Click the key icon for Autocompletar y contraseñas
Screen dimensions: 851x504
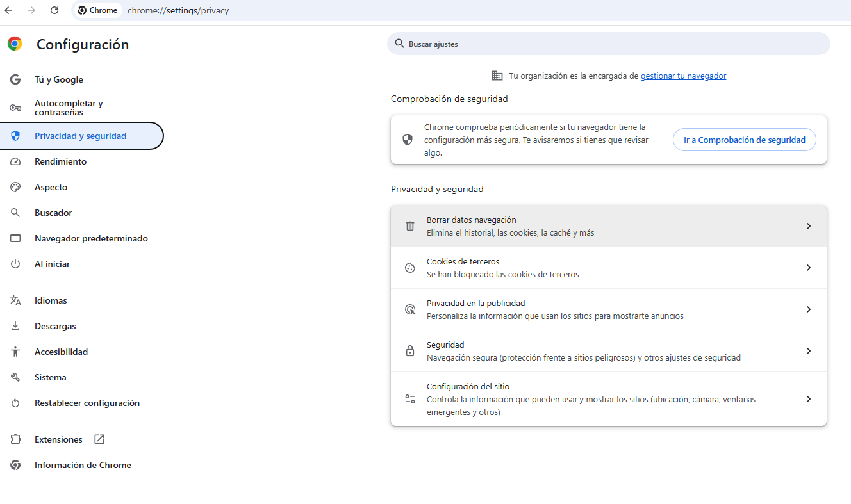(15, 108)
